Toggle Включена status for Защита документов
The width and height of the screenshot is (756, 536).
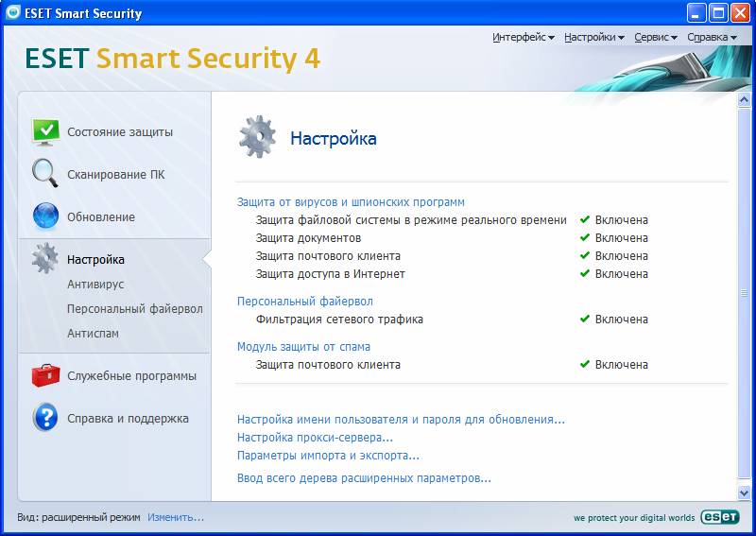(613, 238)
